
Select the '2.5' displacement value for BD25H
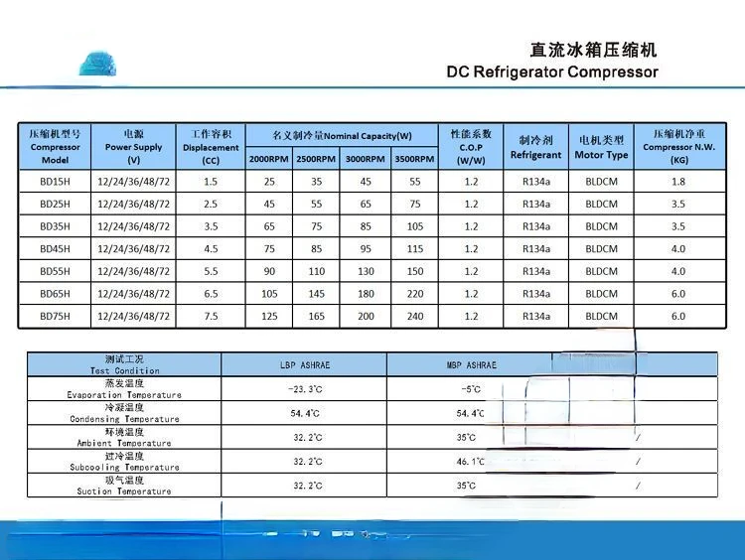[x=211, y=204]
